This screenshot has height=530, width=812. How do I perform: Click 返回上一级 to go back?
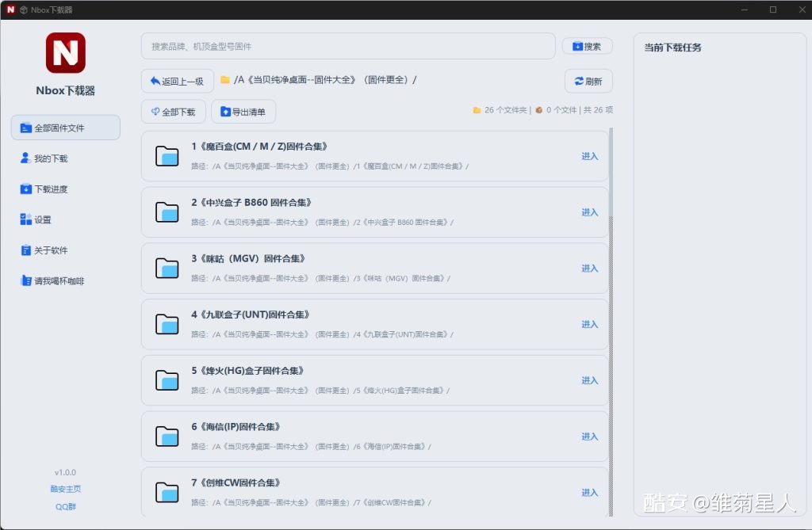tap(177, 82)
